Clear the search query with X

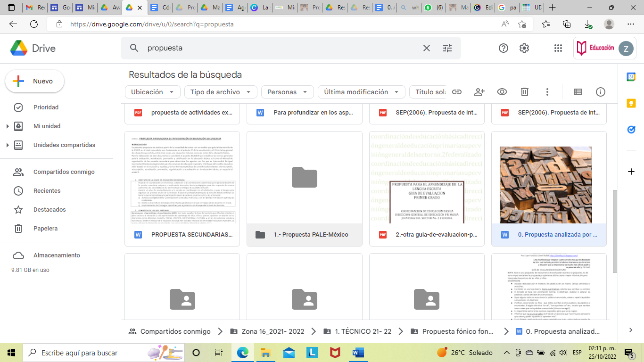click(426, 48)
